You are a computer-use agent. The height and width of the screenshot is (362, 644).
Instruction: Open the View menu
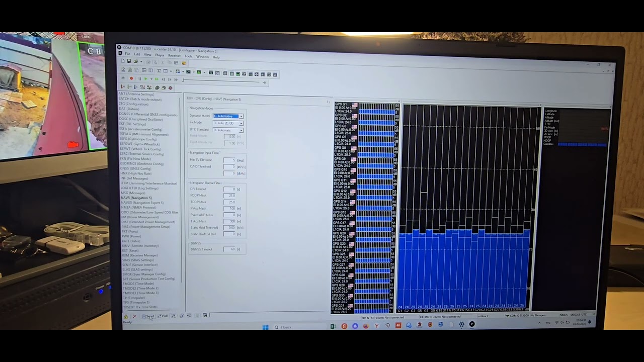coord(147,55)
